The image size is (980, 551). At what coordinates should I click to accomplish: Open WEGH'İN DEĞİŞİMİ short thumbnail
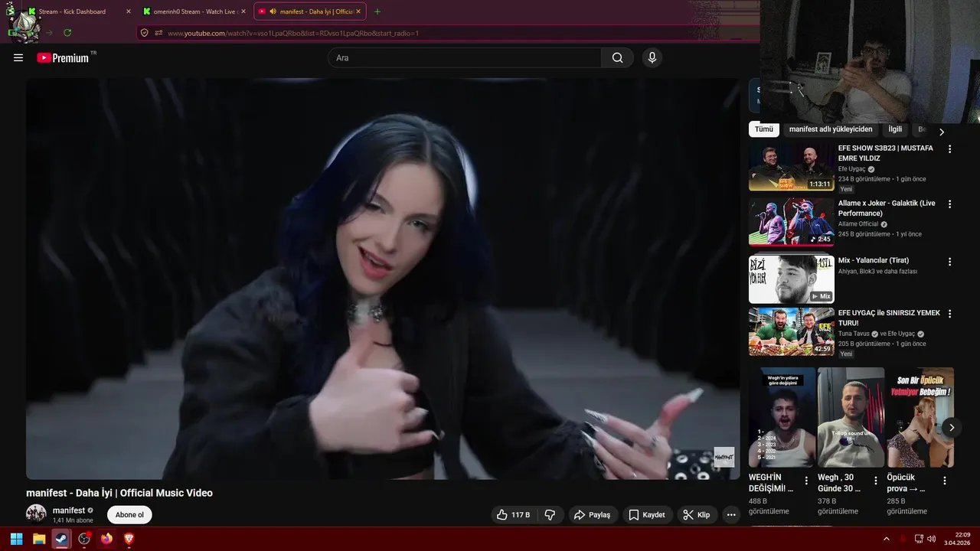[x=782, y=417]
